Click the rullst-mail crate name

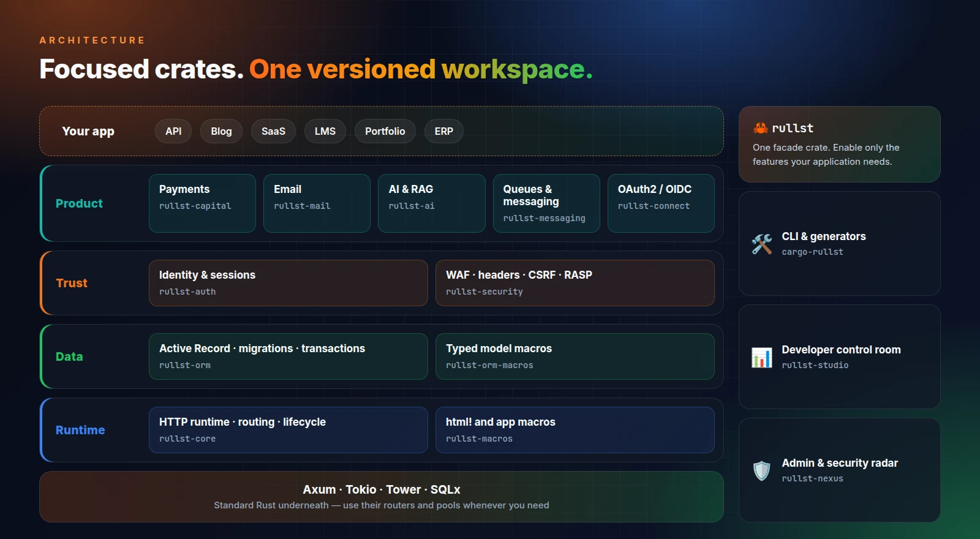[302, 206]
